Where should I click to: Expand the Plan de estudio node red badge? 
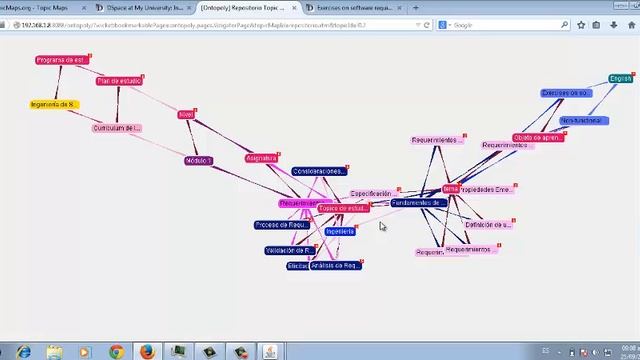tap(143, 76)
